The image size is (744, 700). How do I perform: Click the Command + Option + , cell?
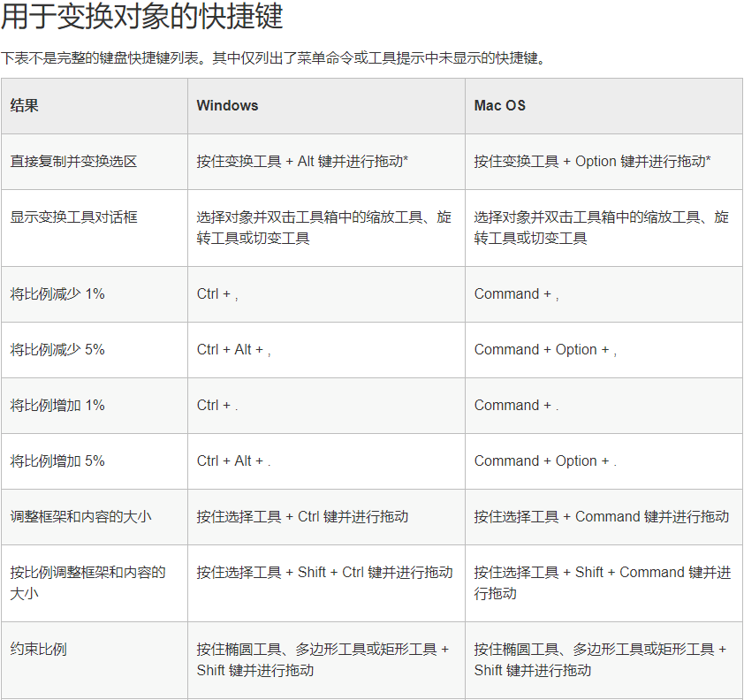[x=604, y=350]
